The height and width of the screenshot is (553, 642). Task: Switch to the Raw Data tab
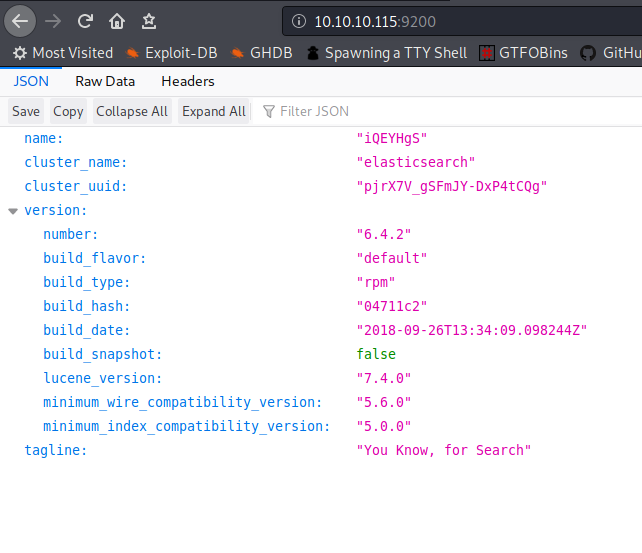(x=105, y=81)
